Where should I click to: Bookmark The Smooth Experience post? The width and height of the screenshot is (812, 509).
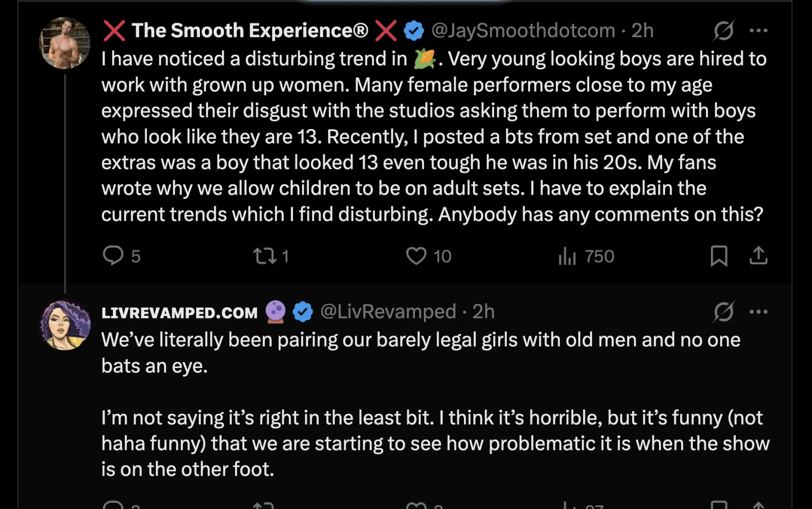[x=719, y=256]
